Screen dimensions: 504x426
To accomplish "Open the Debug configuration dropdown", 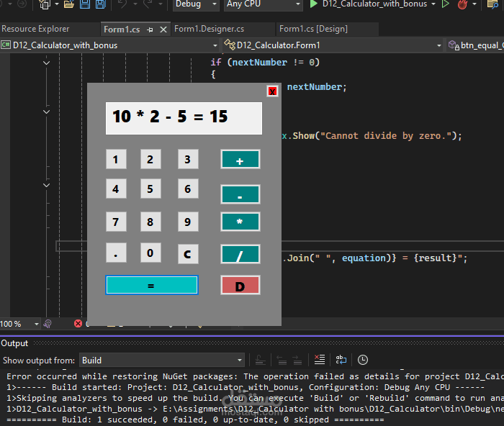I will tap(196, 4).
